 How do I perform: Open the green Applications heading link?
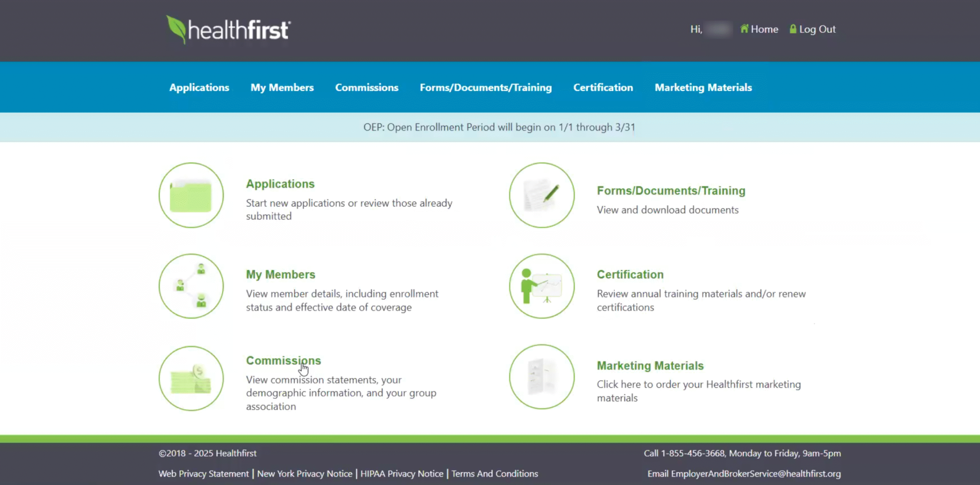coord(280,184)
